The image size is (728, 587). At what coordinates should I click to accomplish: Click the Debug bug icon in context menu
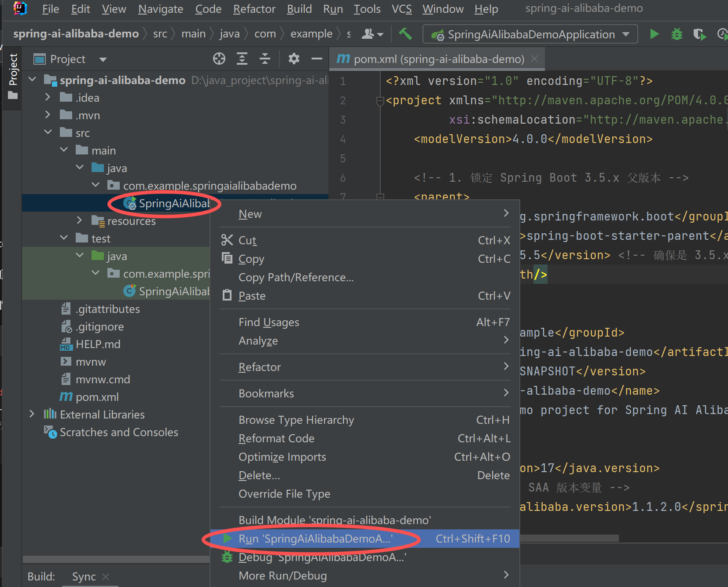[x=227, y=557]
